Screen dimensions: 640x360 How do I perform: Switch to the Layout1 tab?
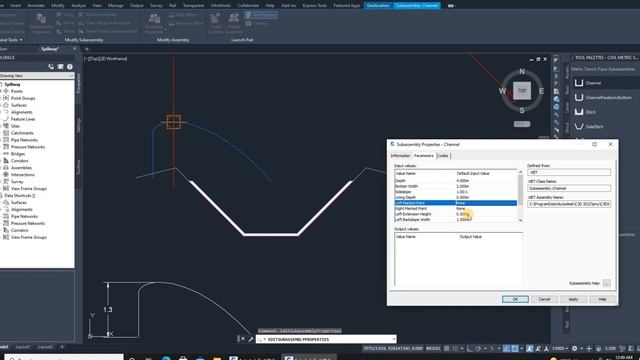click(22, 347)
